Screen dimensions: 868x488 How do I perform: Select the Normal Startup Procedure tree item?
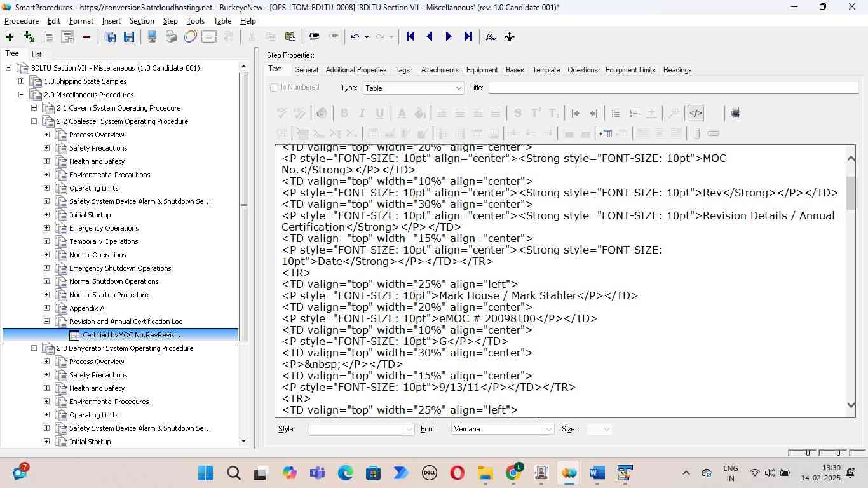109,295
